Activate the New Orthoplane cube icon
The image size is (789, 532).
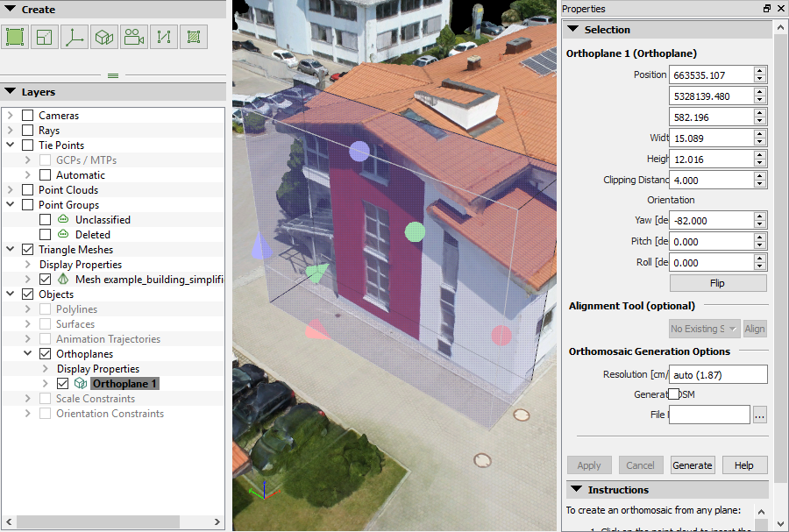point(104,37)
